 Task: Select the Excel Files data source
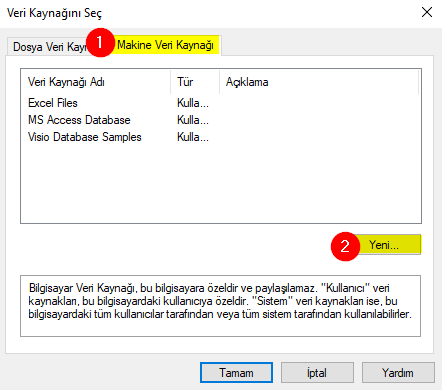tap(53, 103)
